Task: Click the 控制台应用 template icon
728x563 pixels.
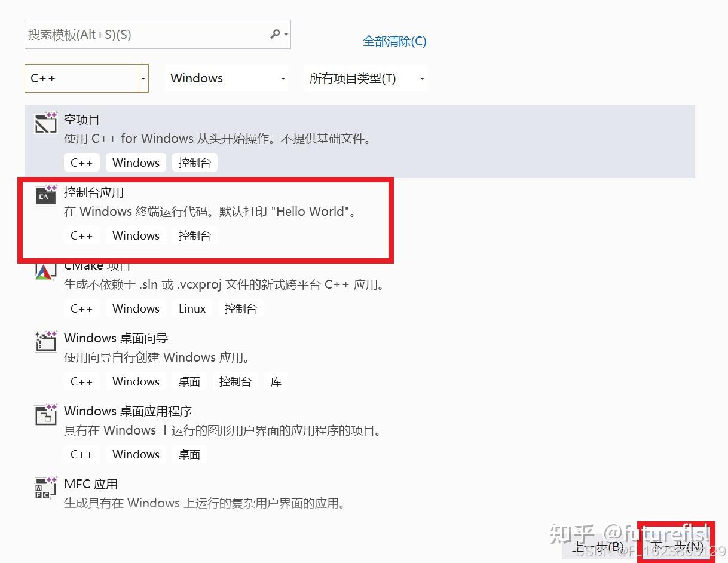Action: (x=45, y=195)
